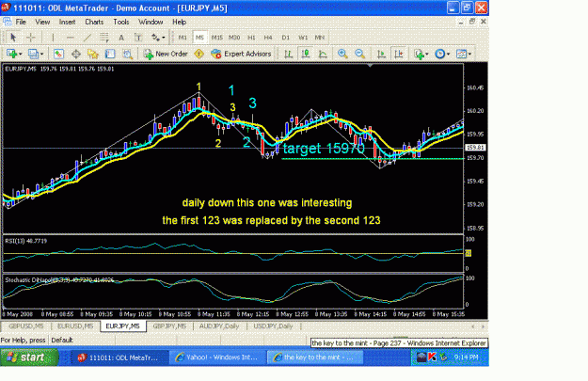Show the Market Watch window
The image size is (588, 381).
coord(58,54)
